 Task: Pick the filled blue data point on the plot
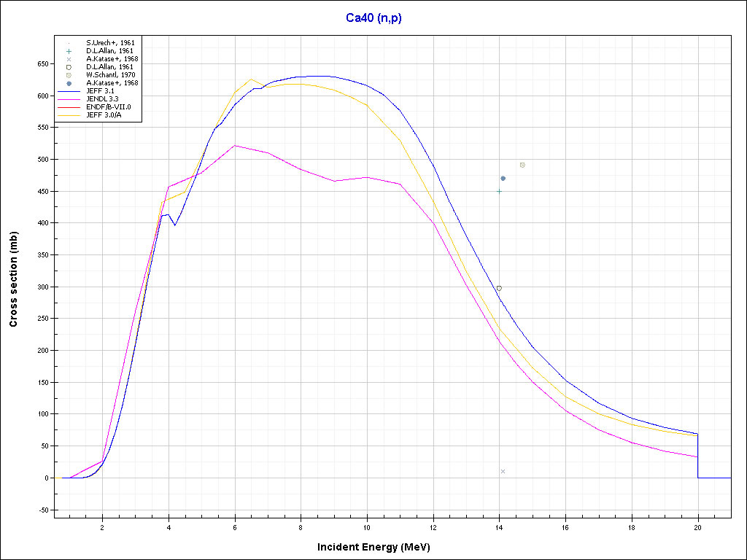(503, 178)
